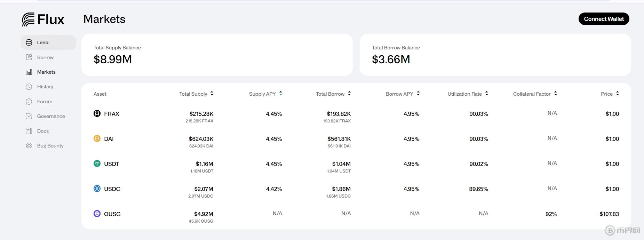Select the USDT asset name
This screenshot has height=240, width=644.
coord(112,164)
